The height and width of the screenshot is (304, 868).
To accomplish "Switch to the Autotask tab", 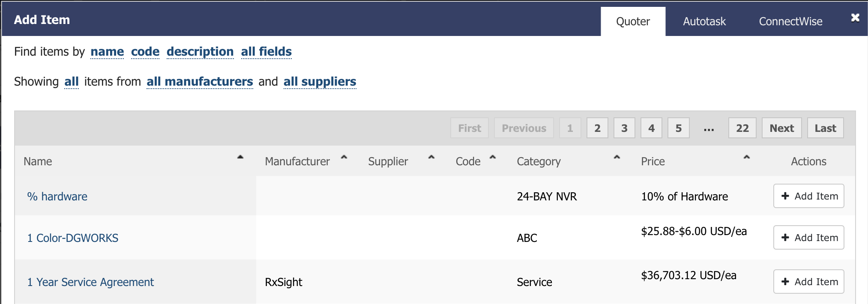I will coord(704,21).
